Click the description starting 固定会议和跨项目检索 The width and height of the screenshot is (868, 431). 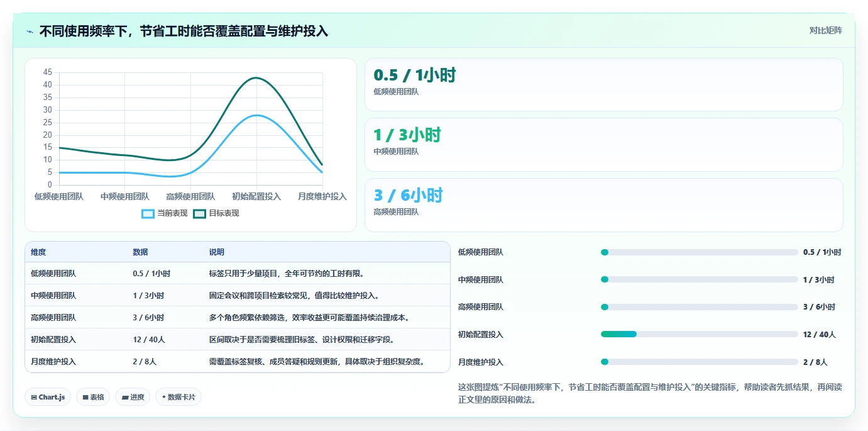[294, 296]
